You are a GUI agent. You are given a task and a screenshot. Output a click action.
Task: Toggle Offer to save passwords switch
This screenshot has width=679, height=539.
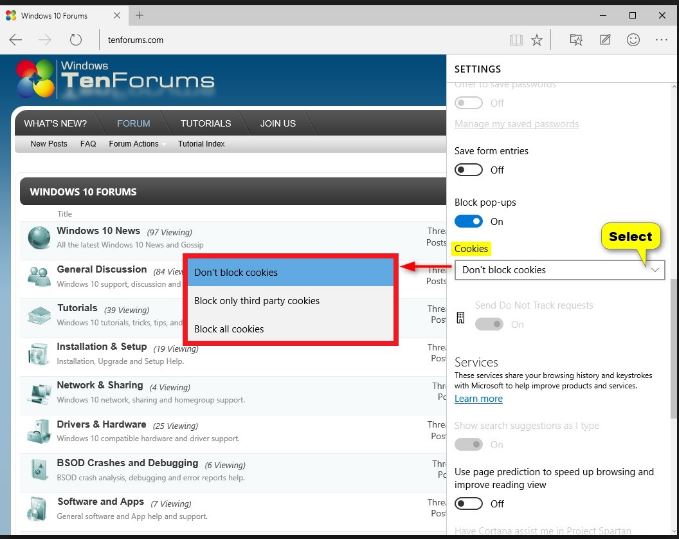(x=469, y=103)
